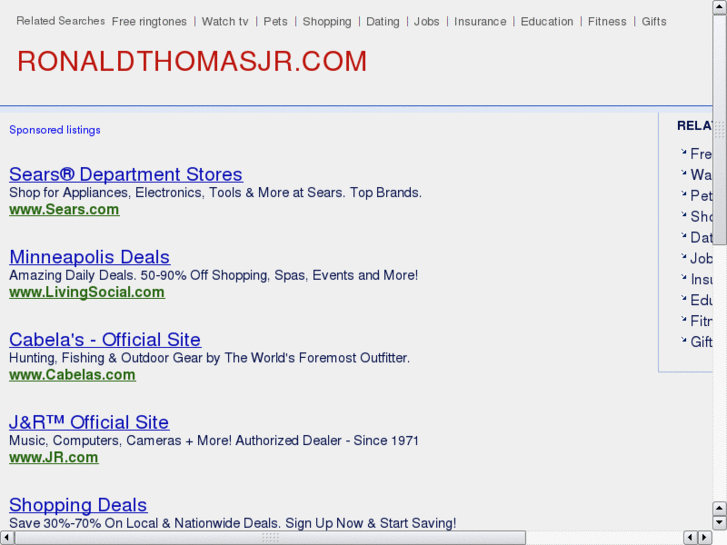727x545 pixels.
Task: Open Sears® Department Stores listing
Action: click(x=126, y=174)
